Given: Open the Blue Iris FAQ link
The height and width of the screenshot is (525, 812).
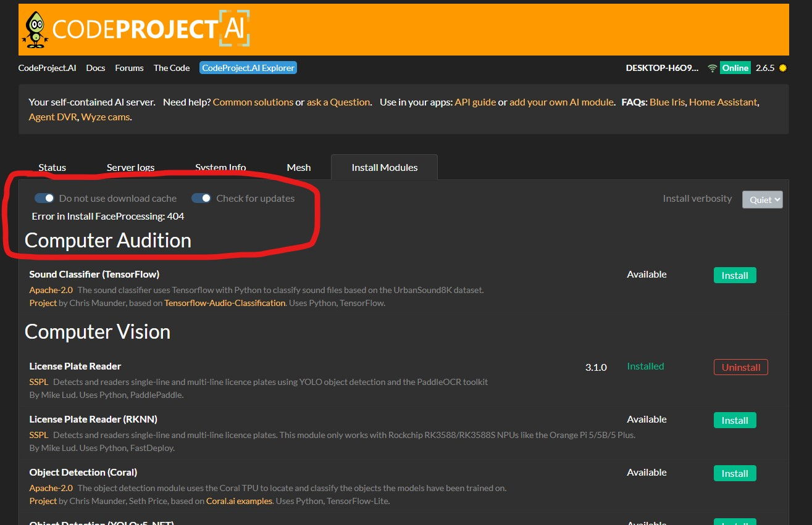Looking at the screenshot, I should 667,102.
